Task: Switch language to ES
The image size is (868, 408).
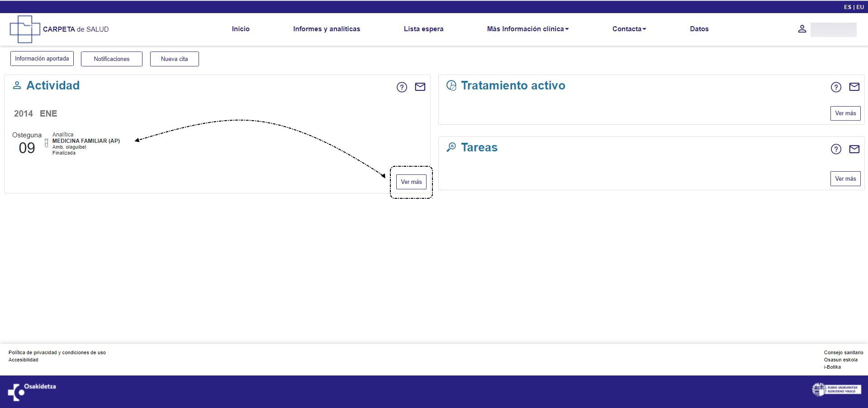Action: click(848, 7)
